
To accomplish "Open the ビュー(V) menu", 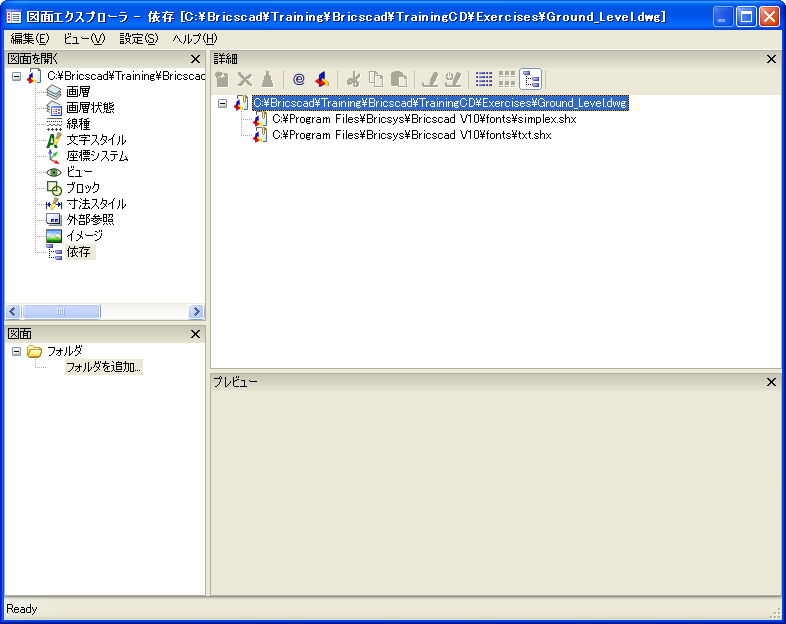I will coord(84,39).
